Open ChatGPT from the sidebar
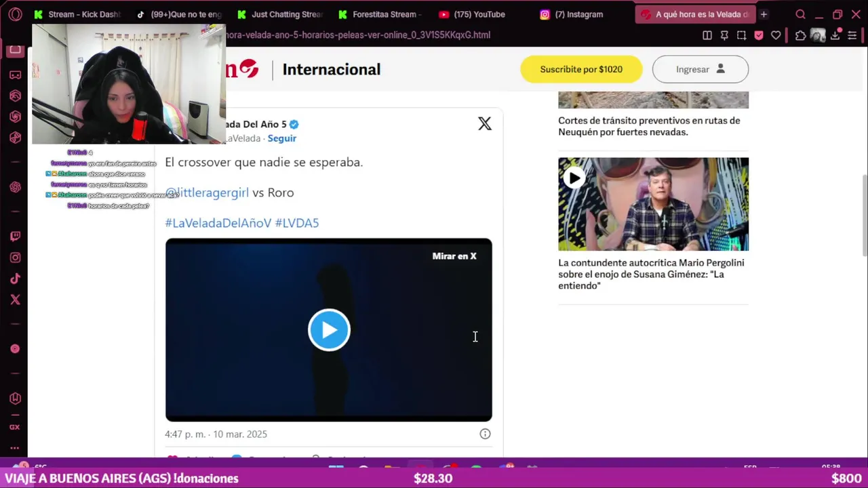The height and width of the screenshot is (488, 868). [x=15, y=187]
